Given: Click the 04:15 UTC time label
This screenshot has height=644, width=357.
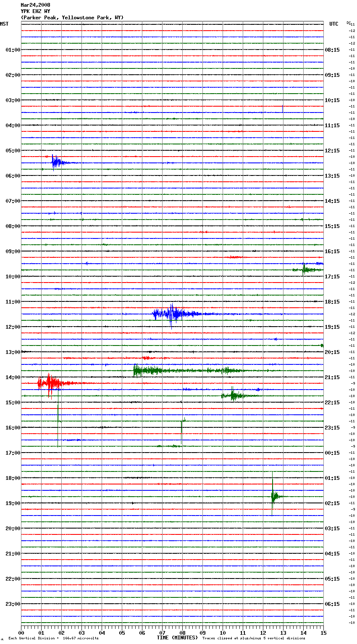Looking at the screenshot, I should (x=332, y=554).
